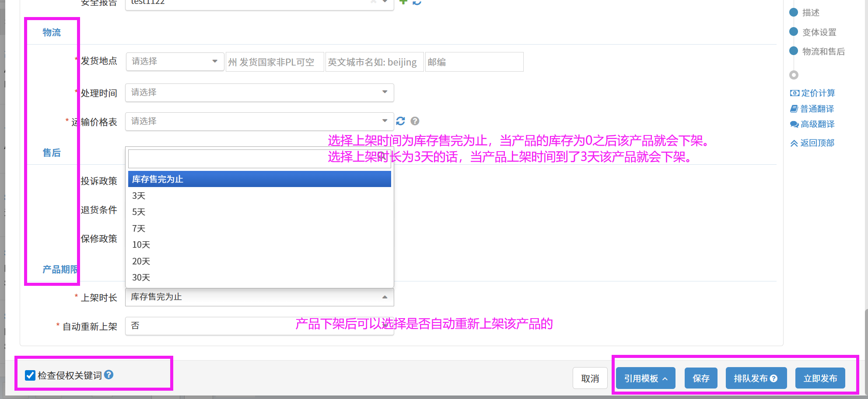Click 返回顶部 to return to top
The width and height of the screenshot is (868, 399).
[x=812, y=143]
